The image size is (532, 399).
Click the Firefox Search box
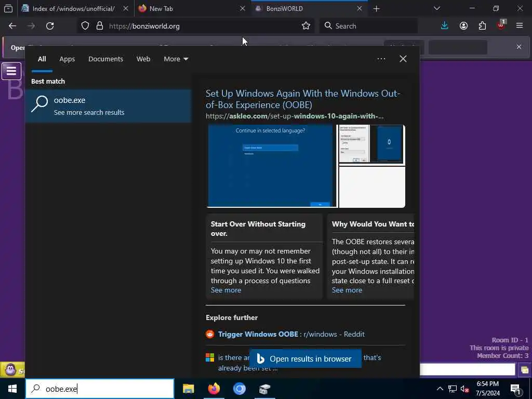(x=368, y=26)
